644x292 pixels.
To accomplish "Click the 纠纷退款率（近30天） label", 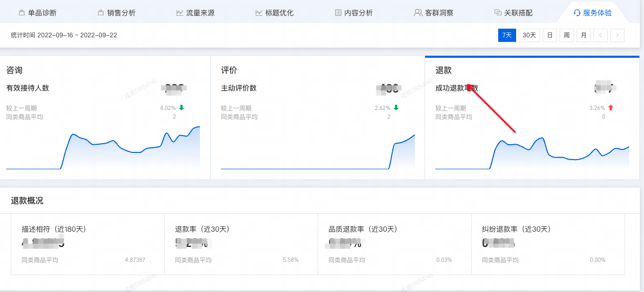I will click(x=516, y=229).
